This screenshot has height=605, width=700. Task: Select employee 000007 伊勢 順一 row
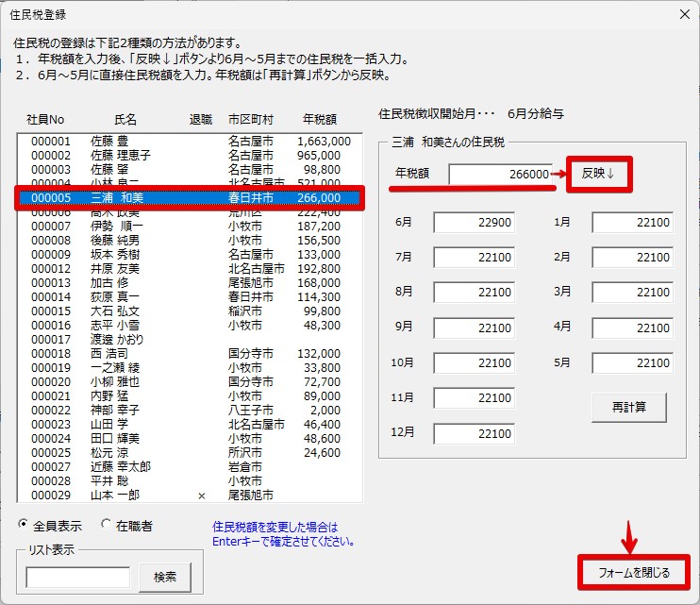pos(190,226)
